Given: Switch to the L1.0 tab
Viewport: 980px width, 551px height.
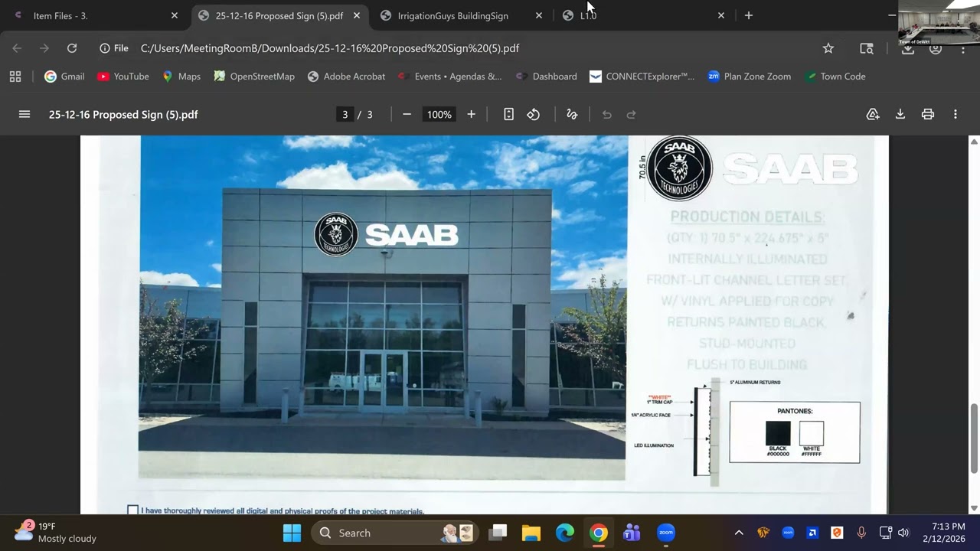Looking at the screenshot, I should coord(643,15).
